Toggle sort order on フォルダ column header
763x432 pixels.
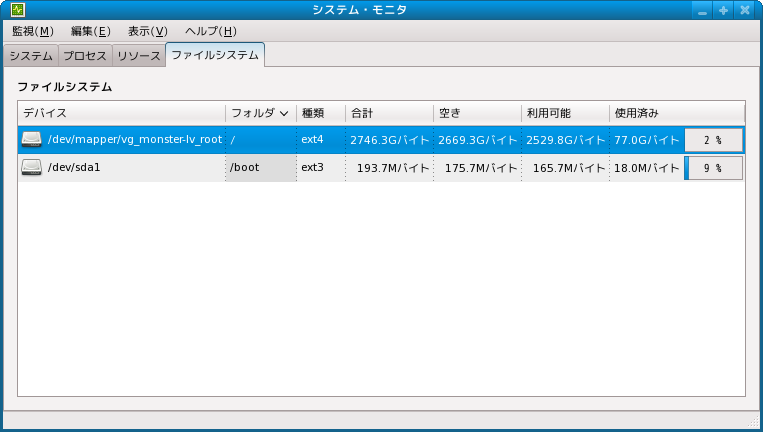(260, 113)
